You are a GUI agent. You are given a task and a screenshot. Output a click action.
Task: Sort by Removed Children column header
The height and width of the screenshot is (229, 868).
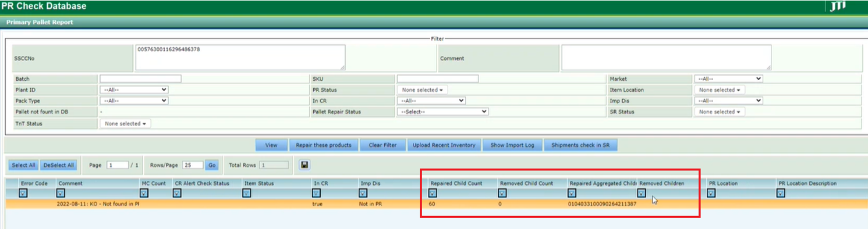(x=661, y=183)
